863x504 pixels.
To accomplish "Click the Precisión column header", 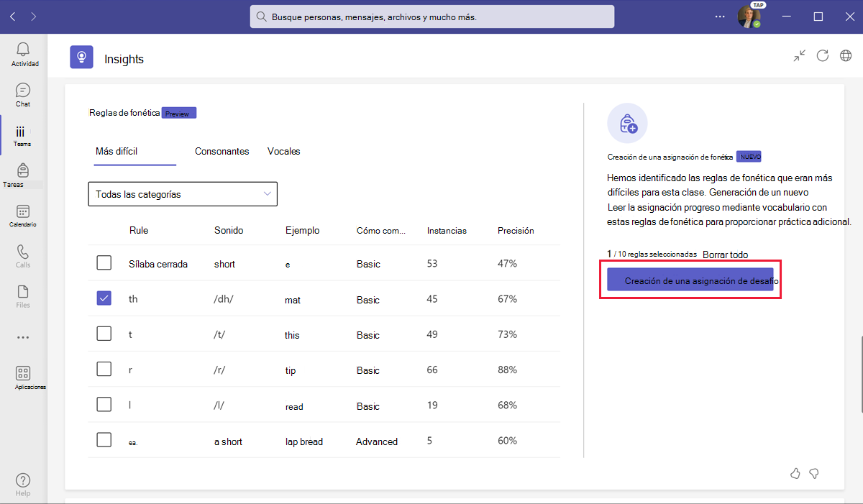I will click(x=516, y=231).
